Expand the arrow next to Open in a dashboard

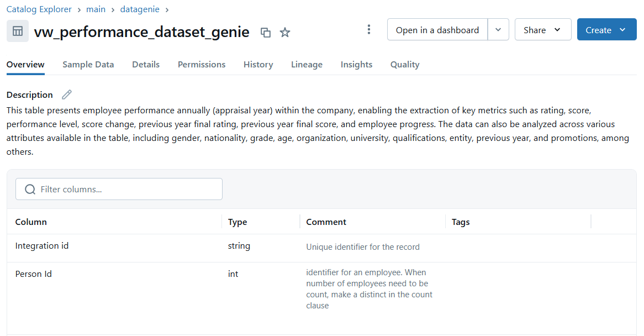pos(498,30)
